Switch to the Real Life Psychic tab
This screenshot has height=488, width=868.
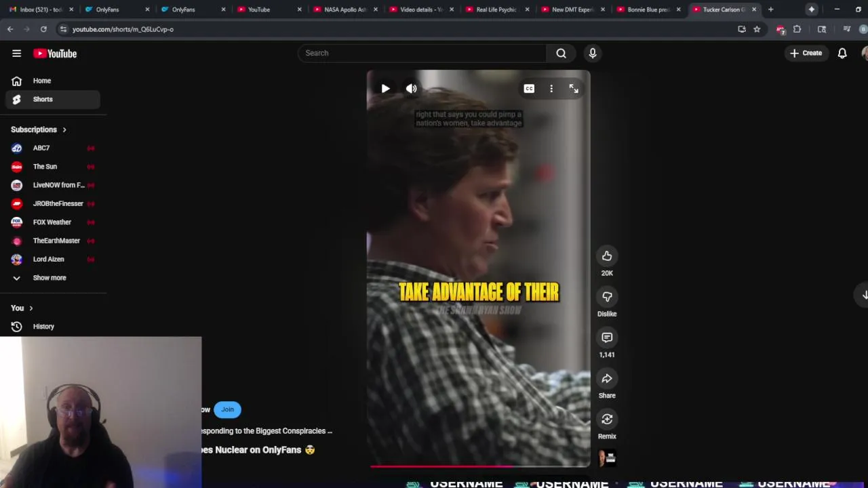[x=496, y=9]
